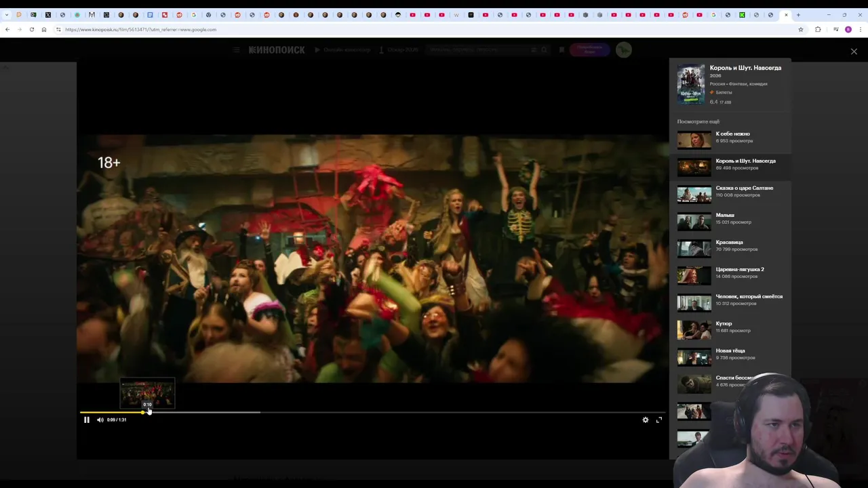
Task: Open the Кутюр trailer entry
Action: point(730,329)
